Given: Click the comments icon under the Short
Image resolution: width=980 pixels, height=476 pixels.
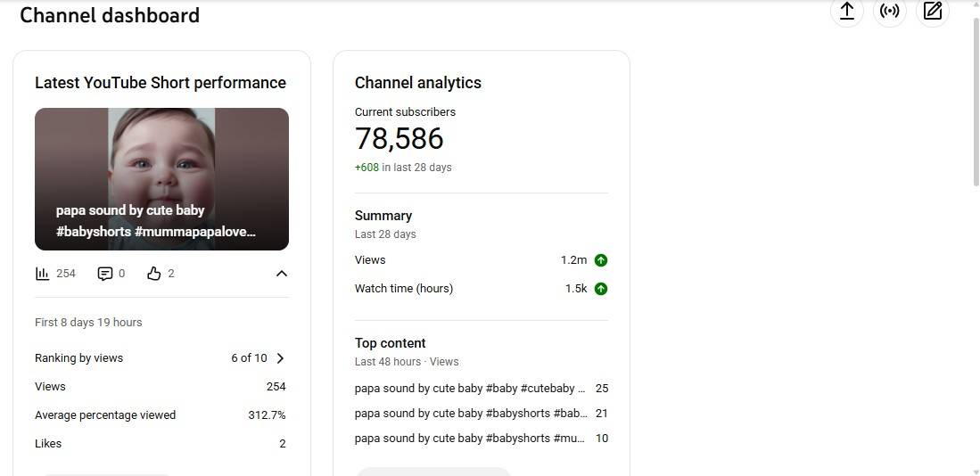Looking at the screenshot, I should pyautogui.click(x=105, y=274).
